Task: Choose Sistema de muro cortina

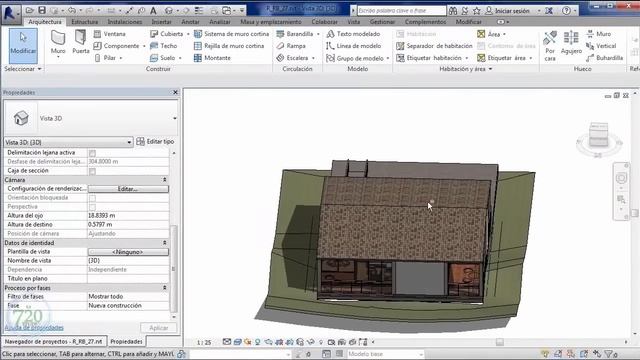Action: click(x=231, y=34)
